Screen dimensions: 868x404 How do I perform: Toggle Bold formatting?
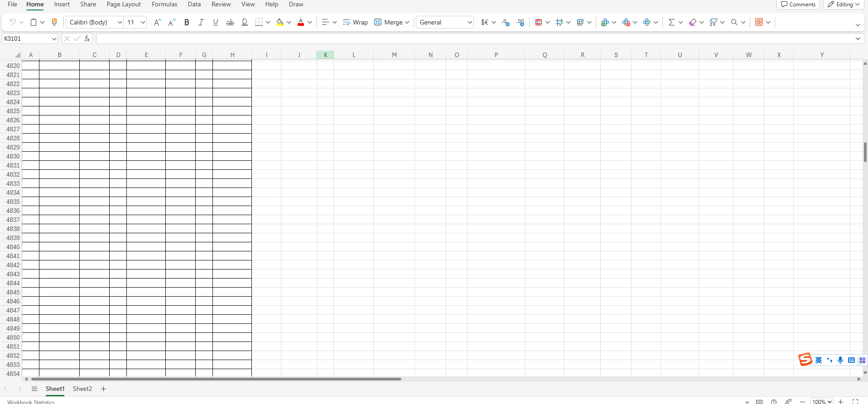pos(187,22)
